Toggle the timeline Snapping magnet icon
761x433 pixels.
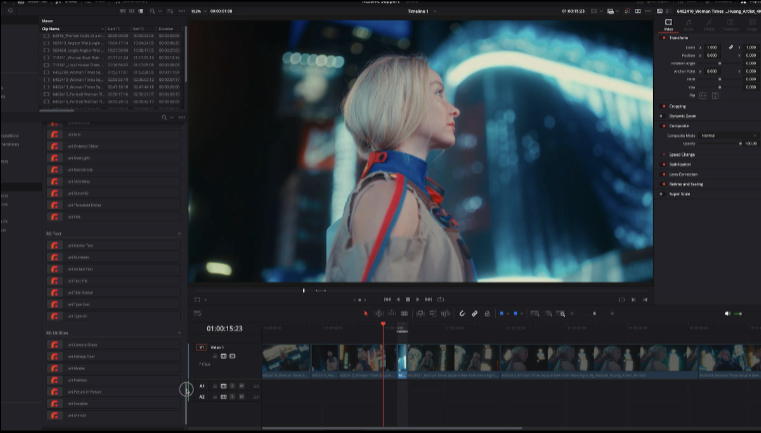point(463,314)
